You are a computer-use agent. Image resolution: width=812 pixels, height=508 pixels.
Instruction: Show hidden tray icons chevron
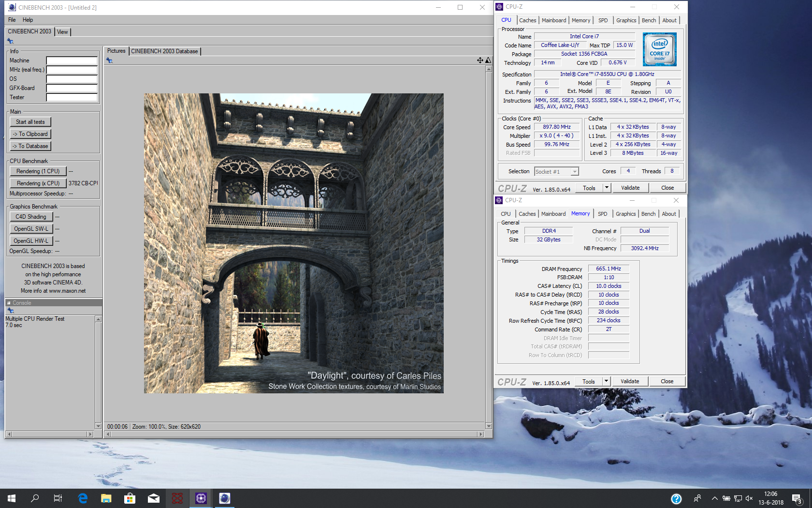(x=714, y=498)
